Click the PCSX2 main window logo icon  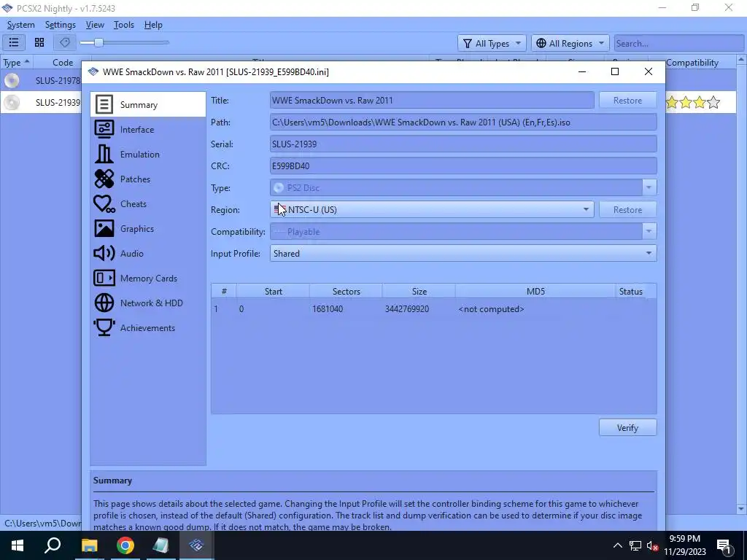(7, 8)
